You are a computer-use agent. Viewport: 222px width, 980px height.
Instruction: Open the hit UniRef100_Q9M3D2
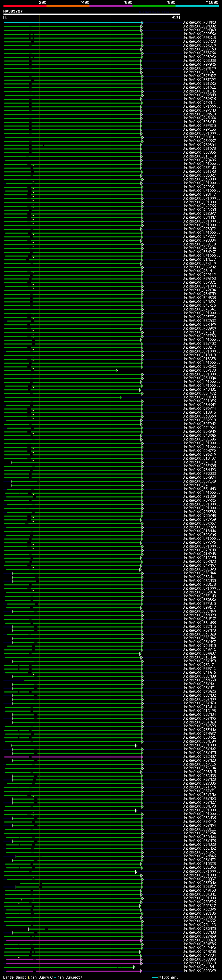coord(199,26)
